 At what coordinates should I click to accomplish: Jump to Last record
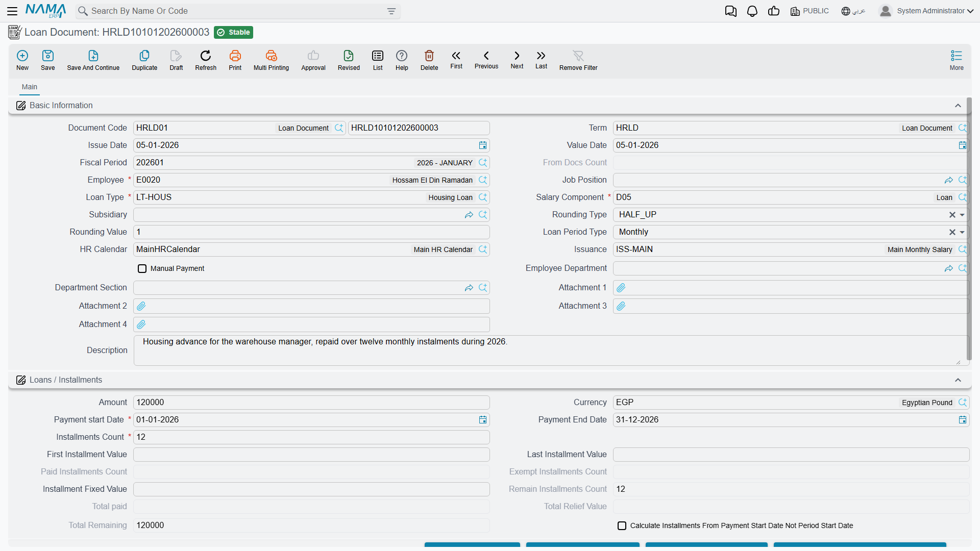tap(541, 59)
